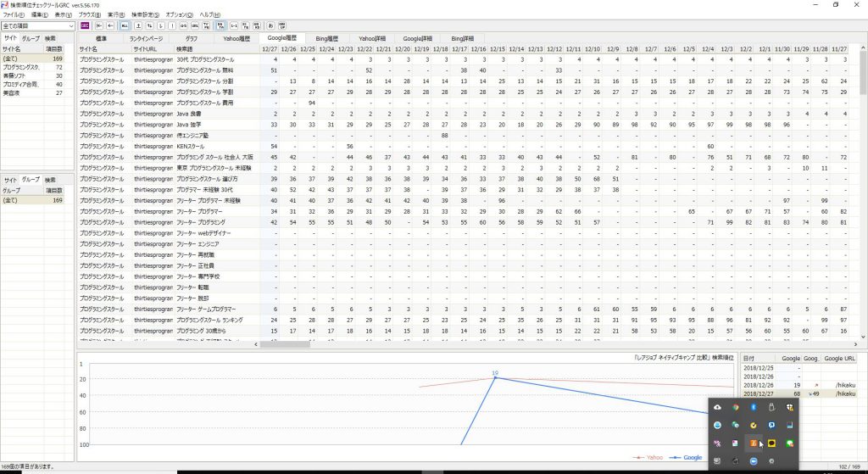Click the purple GRC toolbar icon
The image size is (868, 474).
point(85,25)
